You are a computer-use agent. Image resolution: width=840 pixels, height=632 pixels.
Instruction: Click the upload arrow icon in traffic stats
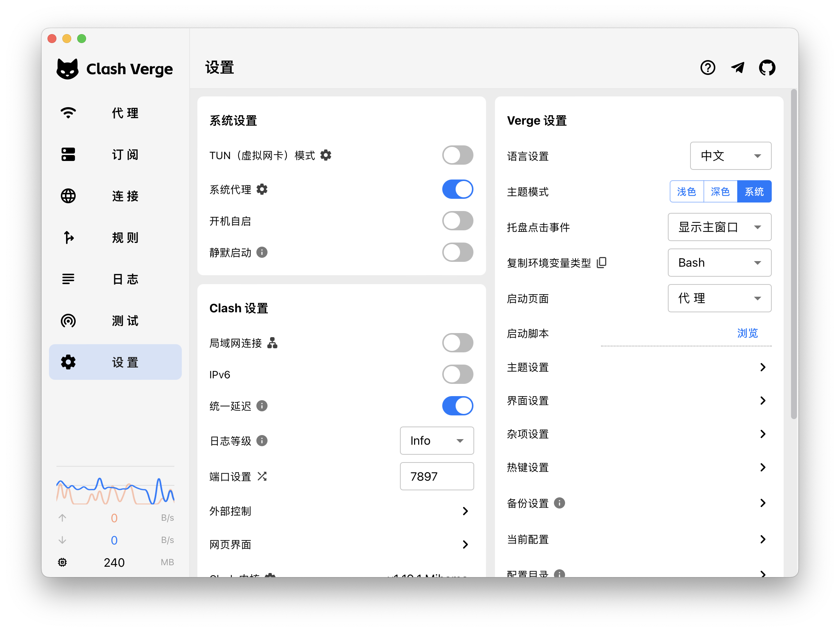click(x=62, y=517)
